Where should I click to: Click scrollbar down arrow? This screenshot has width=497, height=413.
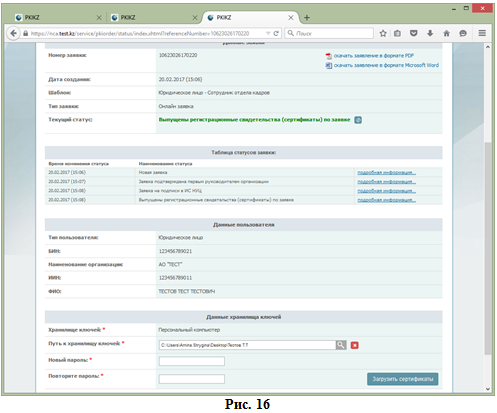(x=488, y=389)
